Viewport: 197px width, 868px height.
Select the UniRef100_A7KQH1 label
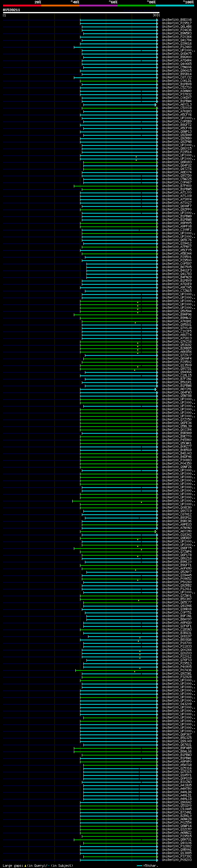click(x=177, y=321)
